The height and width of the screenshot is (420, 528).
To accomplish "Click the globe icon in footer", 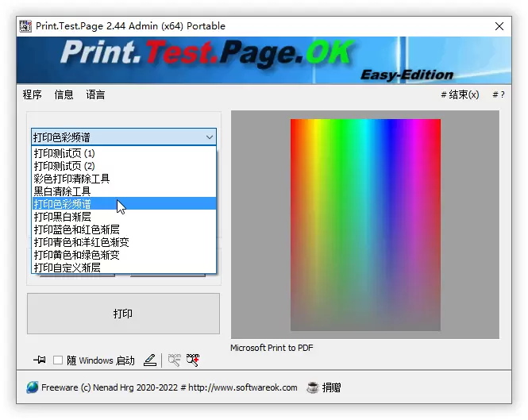I will click(33, 387).
